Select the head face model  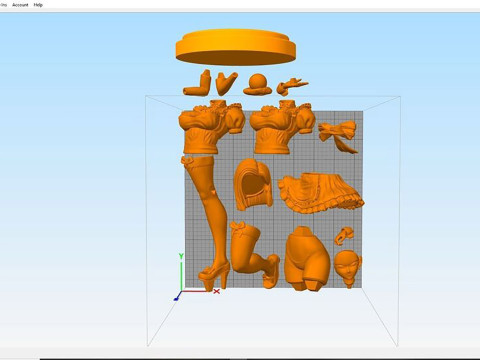(x=348, y=269)
